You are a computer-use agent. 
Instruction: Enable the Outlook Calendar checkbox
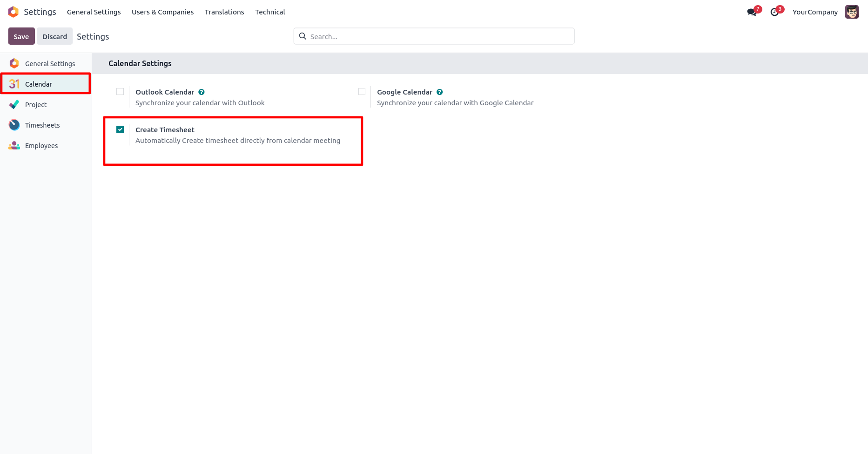click(x=120, y=92)
